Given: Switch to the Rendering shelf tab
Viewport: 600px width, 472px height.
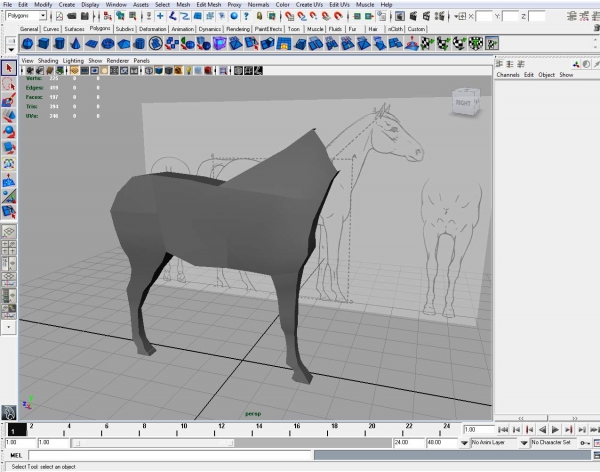Looking at the screenshot, I should pyautogui.click(x=238, y=29).
